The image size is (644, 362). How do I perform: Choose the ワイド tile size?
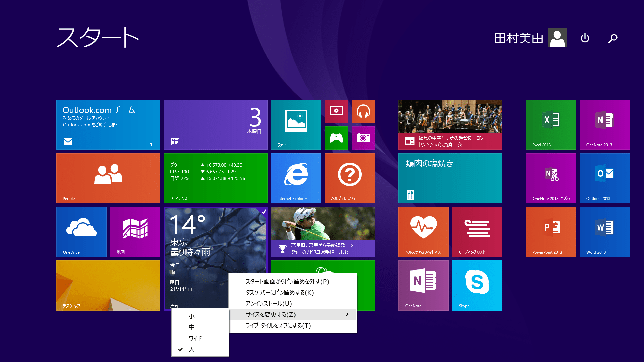click(195, 338)
